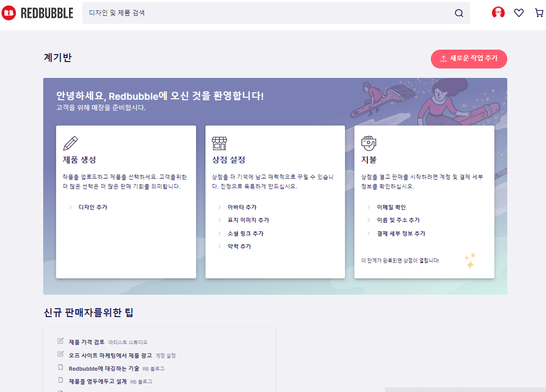Click the chevron before 아바타 추가
This screenshot has height=392, width=546.
(x=219, y=207)
